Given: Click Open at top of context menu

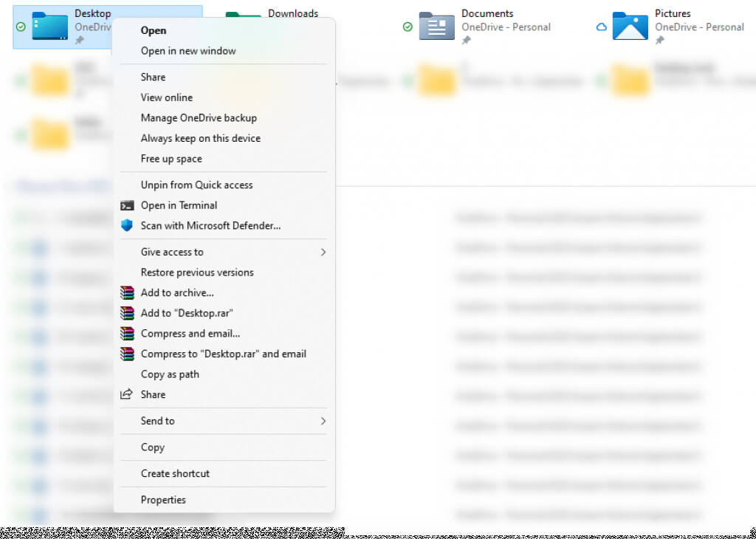Looking at the screenshot, I should click(154, 30).
